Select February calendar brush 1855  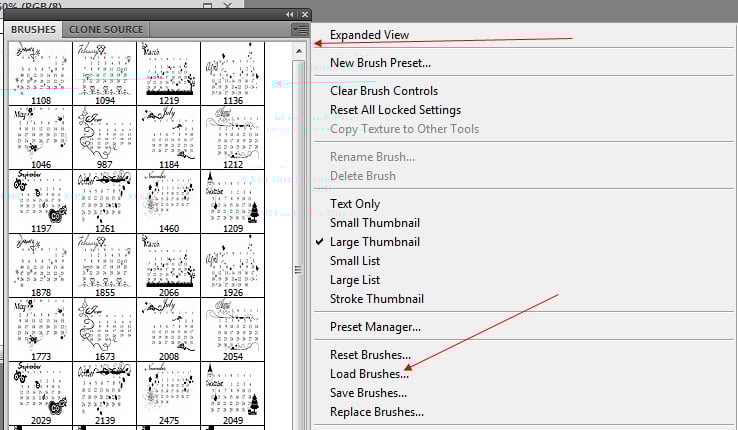tap(104, 265)
